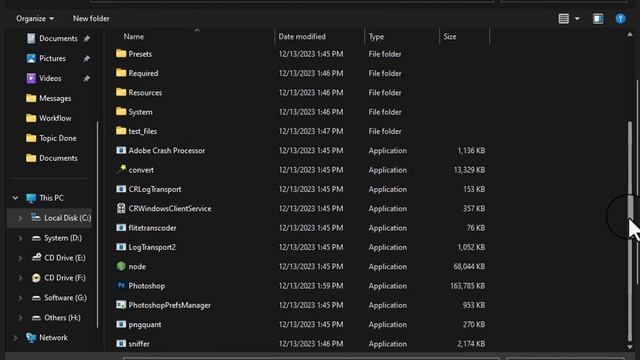The height and width of the screenshot is (360, 640).
Task: Select the Presets folder icon
Action: pos(121,53)
